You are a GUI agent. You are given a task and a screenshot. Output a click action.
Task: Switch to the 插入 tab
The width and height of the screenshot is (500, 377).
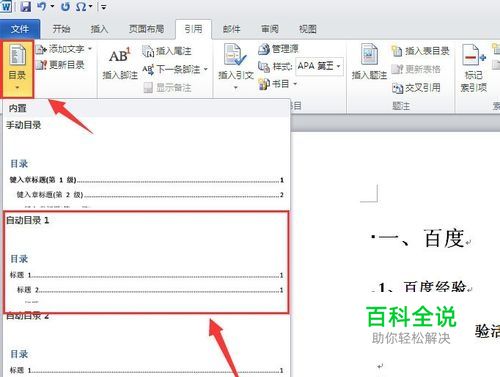[99, 29]
